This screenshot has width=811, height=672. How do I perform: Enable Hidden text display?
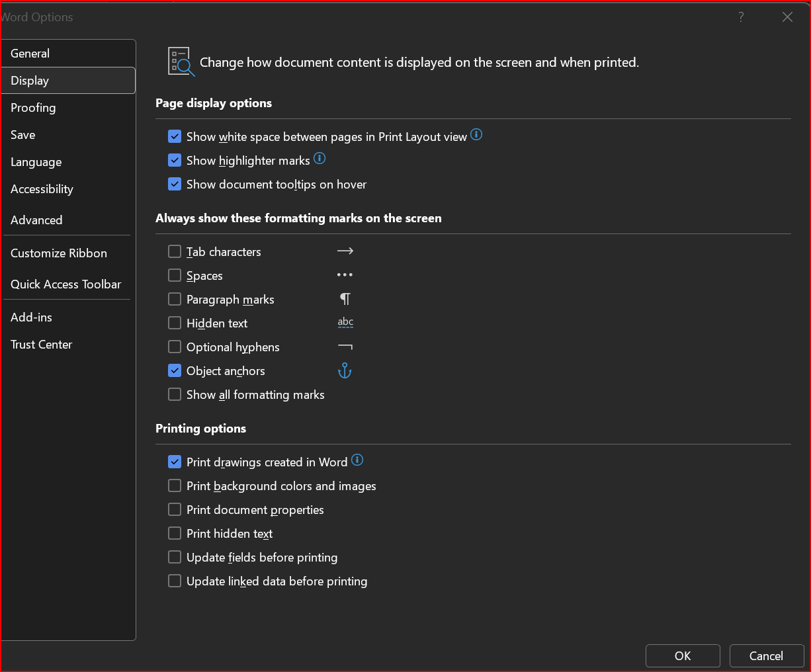point(175,323)
